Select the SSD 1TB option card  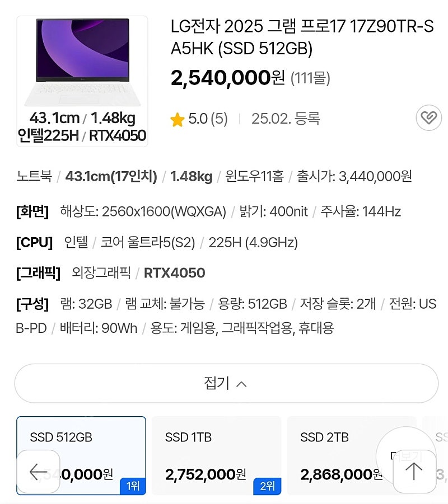216,455
